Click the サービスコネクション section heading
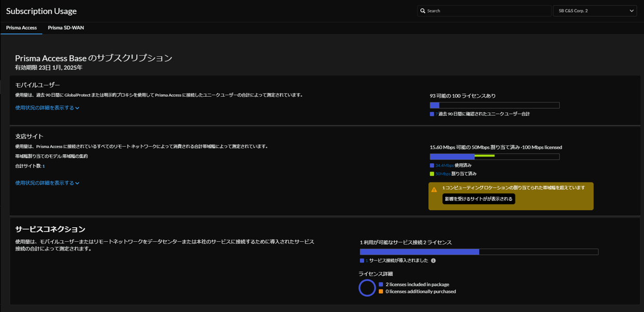 coord(50,229)
